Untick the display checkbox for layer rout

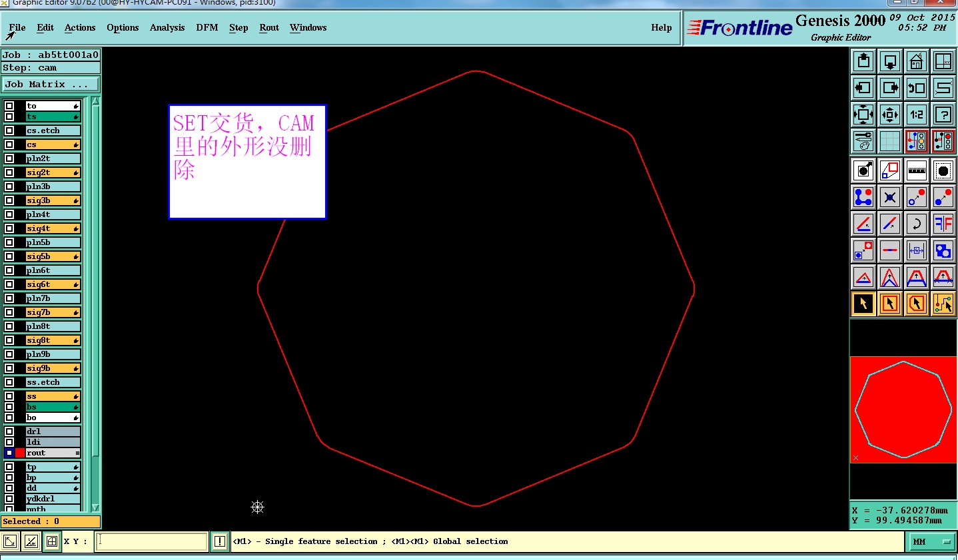tap(9, 453)
